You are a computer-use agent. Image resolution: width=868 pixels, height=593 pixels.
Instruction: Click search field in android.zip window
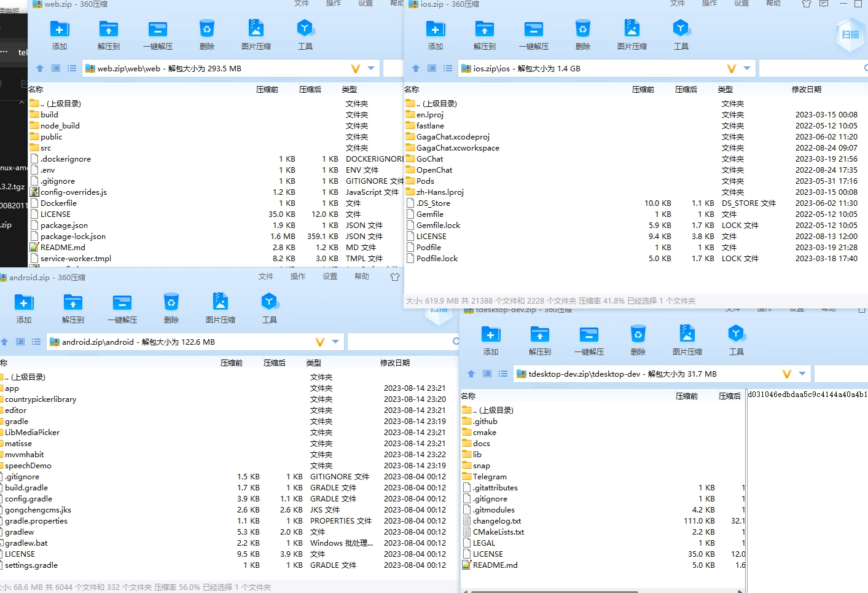coord(403,342)
